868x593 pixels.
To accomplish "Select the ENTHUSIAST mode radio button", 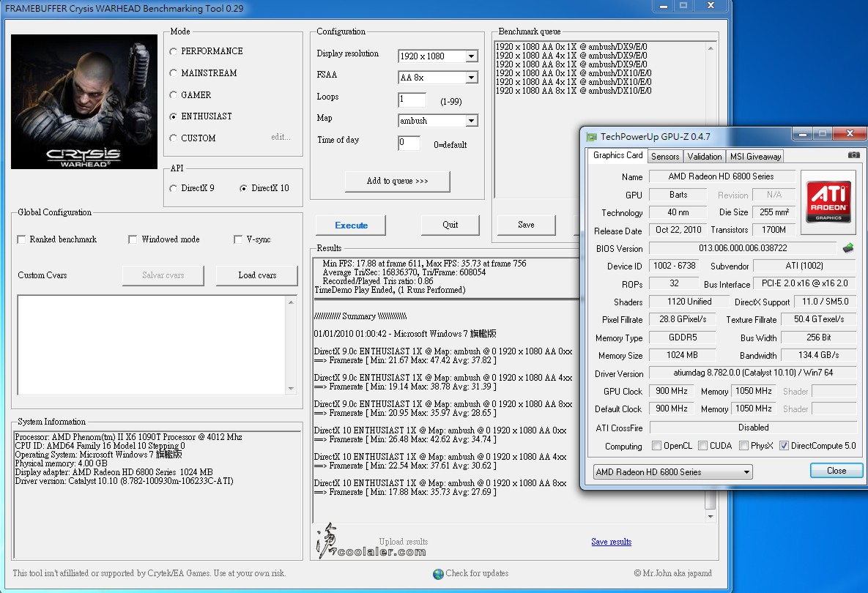I will coord(174,116).
